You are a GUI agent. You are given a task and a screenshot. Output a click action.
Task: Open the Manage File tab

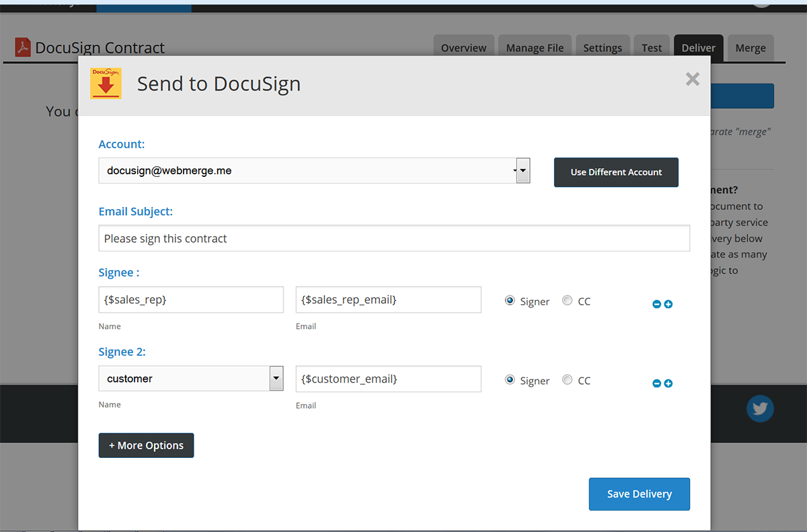coord(535,48)
